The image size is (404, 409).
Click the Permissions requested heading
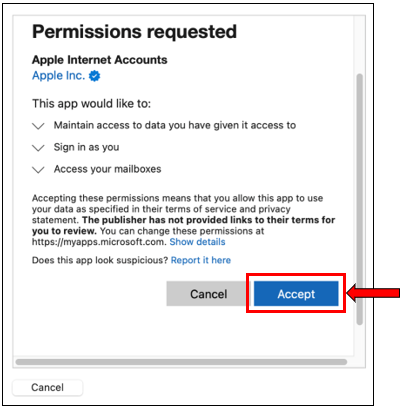point(134,32)
